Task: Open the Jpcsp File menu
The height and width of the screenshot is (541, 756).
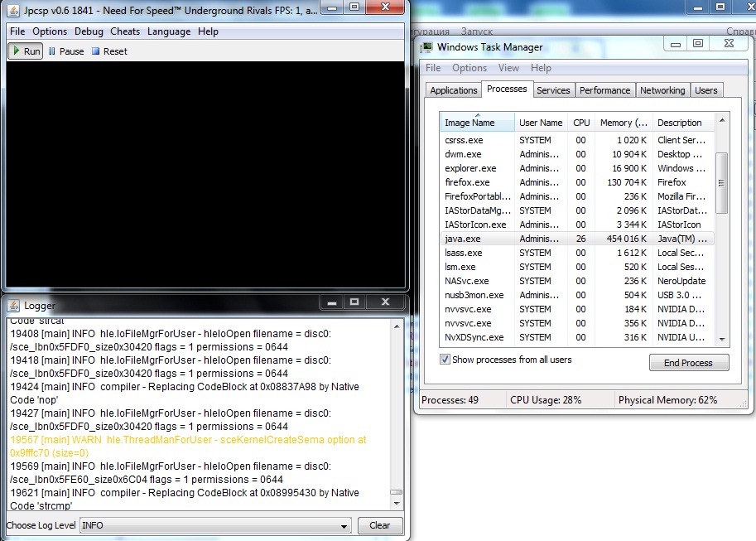Action: click(17, 31)
